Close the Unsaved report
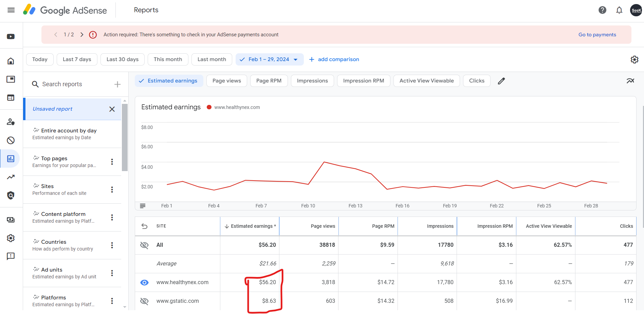The width and height of the screenshot is (644, 314). tap(112, 109)
